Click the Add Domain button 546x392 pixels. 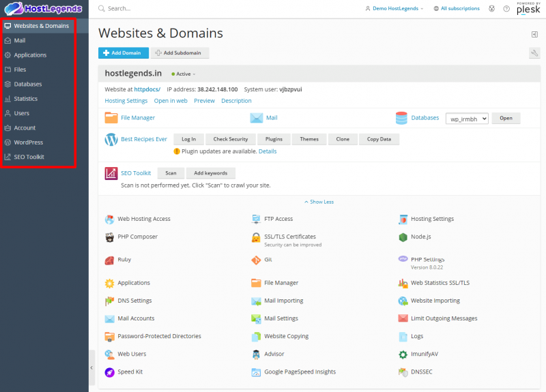pos(124,53)
